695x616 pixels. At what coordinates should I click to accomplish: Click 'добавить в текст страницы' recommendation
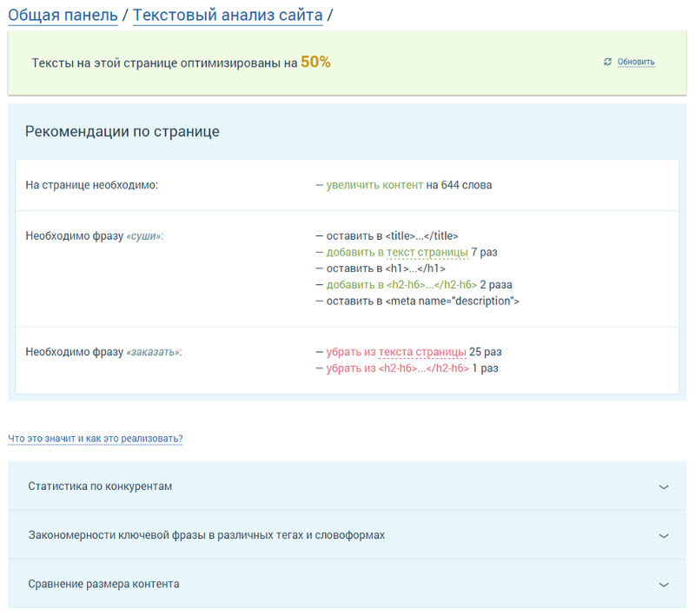click(x=397, y=252)
